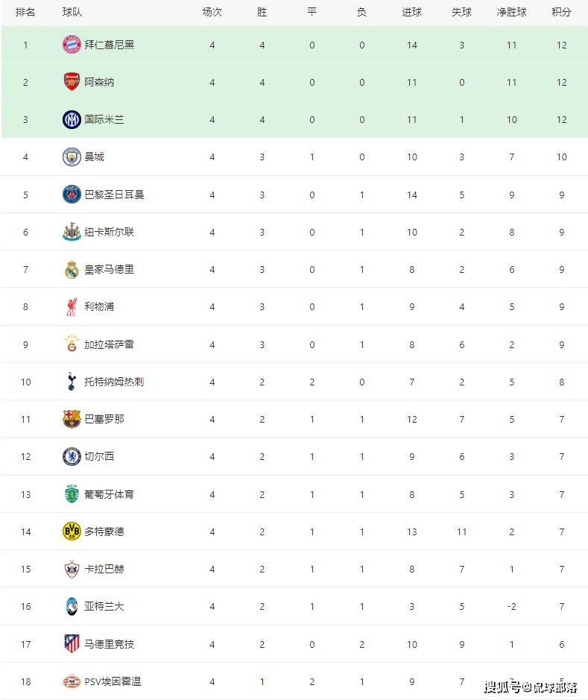
Task: Click the Arsenal club crest
Action: [72, 82]
